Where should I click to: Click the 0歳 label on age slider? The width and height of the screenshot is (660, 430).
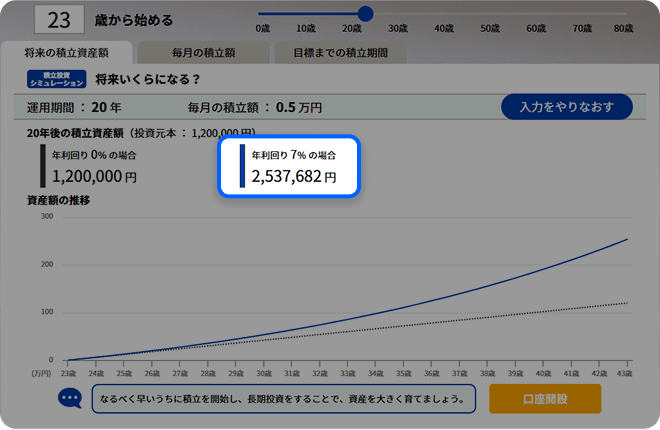coord(263,28)
